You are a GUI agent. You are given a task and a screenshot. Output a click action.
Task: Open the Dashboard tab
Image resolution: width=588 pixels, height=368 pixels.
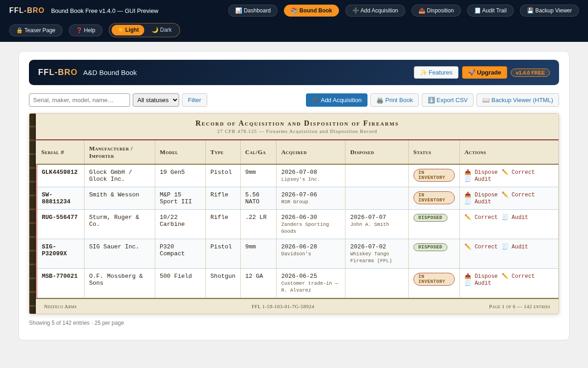point(253,11)
